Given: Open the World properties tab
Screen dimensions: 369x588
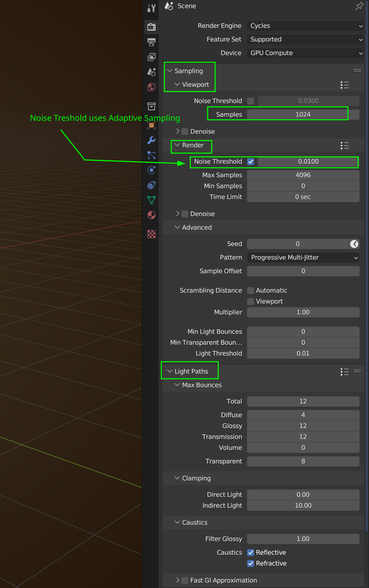Looking at the screenshot, I should pos(151,87).
